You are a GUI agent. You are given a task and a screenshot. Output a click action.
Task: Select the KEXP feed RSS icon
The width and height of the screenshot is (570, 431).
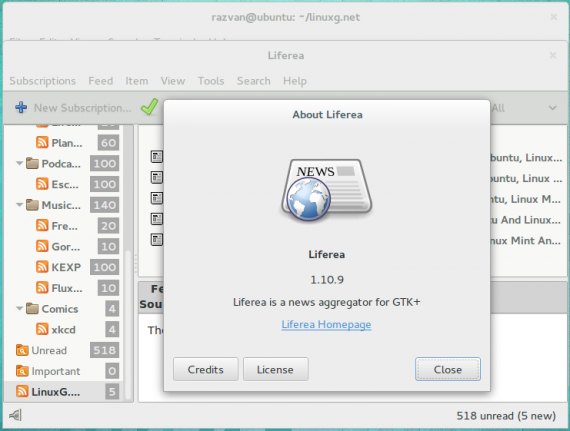click(42, 267)
